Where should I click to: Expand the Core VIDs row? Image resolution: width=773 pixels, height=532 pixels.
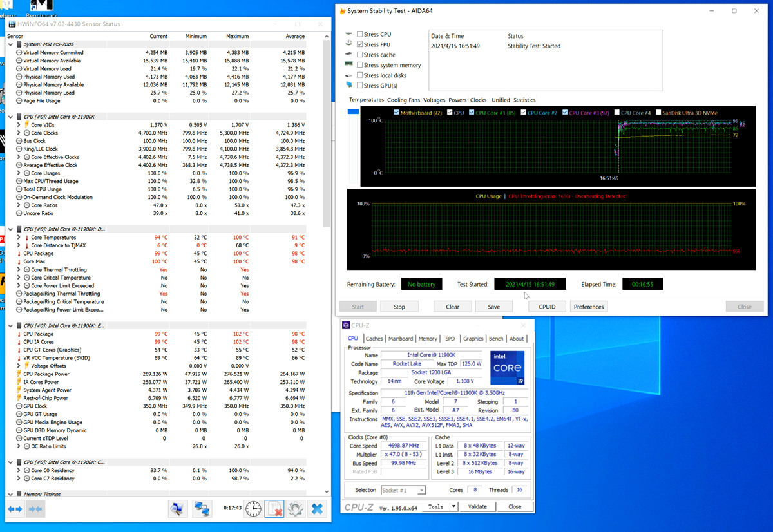[x=19, y=125]
